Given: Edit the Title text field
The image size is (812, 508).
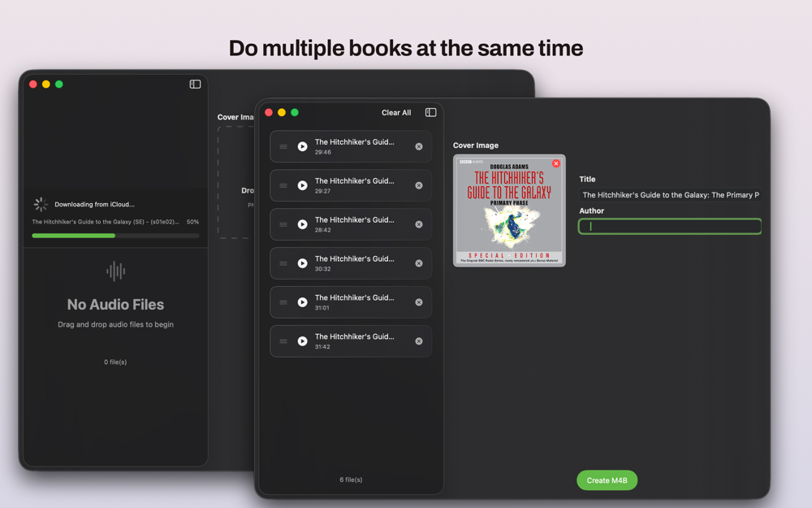Looking at the screenshot, I should point(670,195).
